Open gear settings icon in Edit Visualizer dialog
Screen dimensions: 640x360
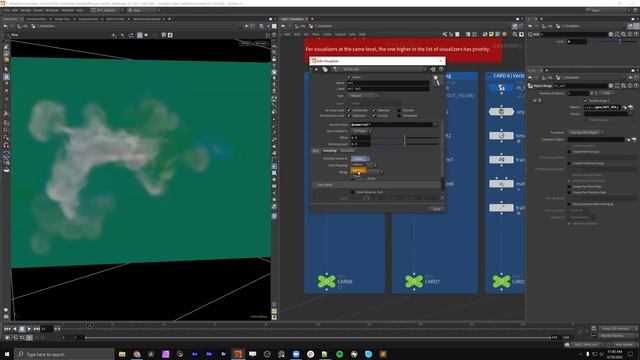click(433, 69)
